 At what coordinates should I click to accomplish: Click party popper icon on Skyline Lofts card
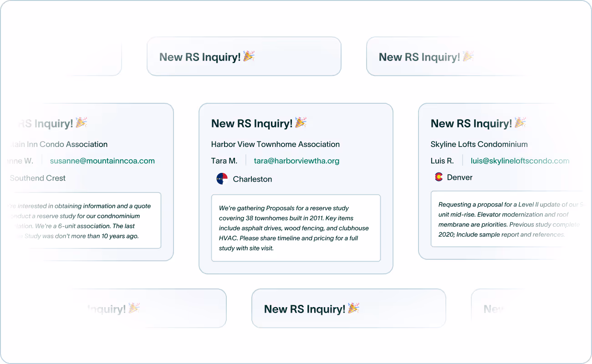coord(520,122)
